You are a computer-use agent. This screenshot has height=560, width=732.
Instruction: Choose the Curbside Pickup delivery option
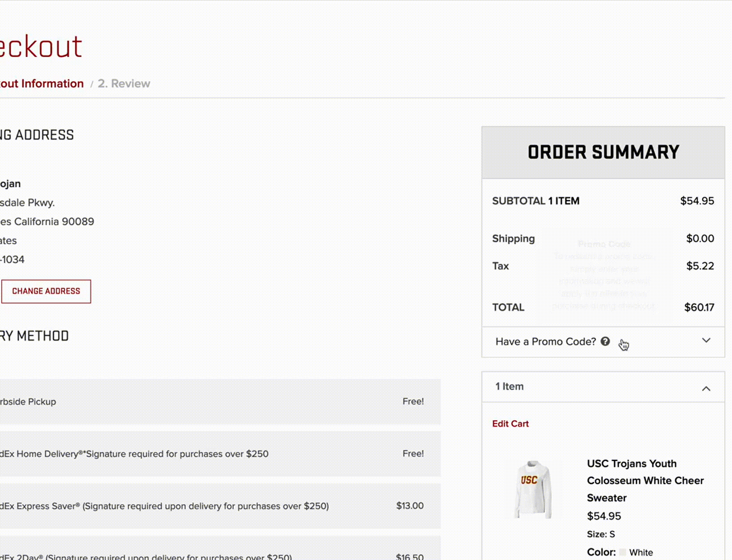220,402
